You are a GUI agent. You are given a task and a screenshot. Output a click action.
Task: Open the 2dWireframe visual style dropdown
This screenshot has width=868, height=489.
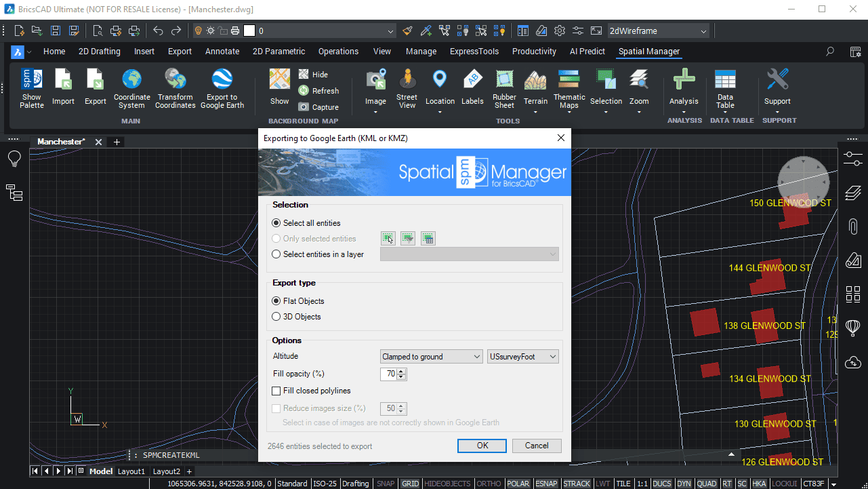[658, 31]
